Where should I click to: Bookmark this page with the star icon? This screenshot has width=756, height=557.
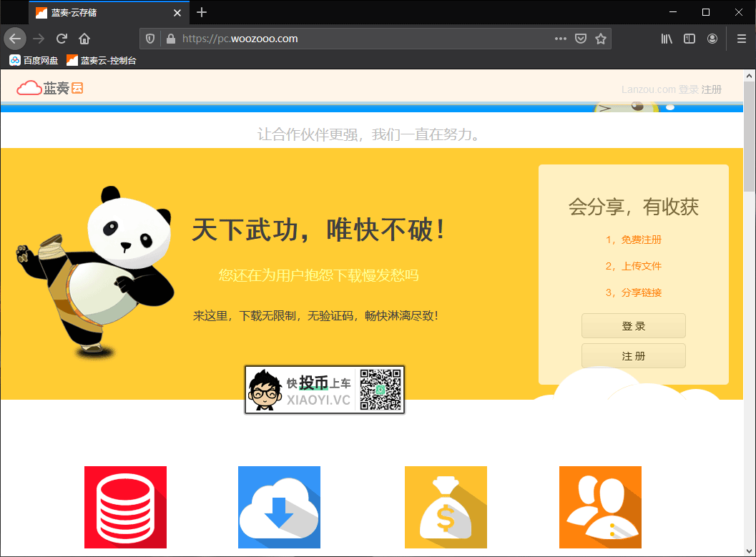pos(600,39)
